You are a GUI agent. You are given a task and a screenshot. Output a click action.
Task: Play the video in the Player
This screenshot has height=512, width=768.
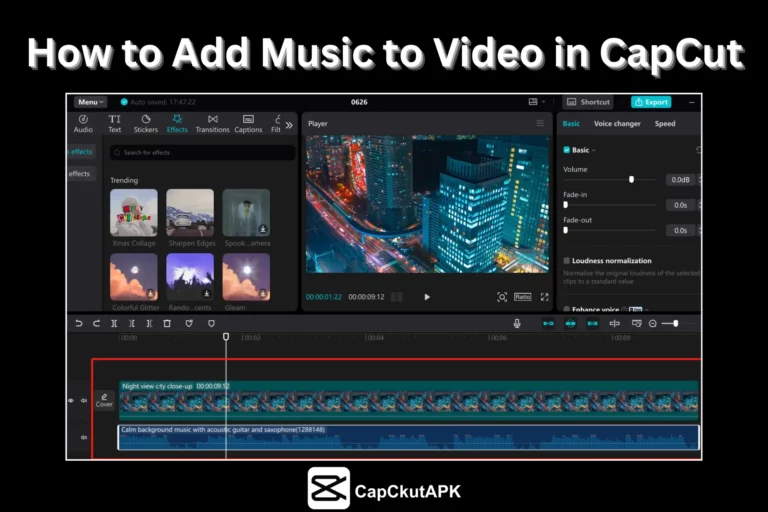427,297
